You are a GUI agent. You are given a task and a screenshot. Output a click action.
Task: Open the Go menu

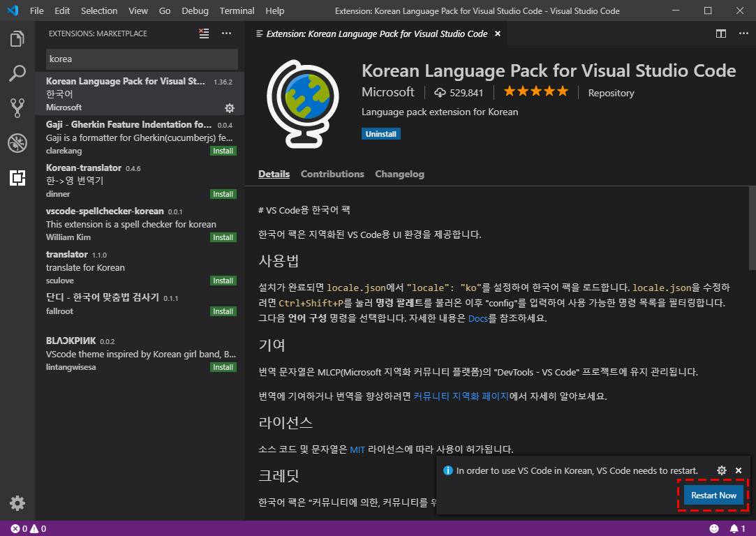[165, 10]
